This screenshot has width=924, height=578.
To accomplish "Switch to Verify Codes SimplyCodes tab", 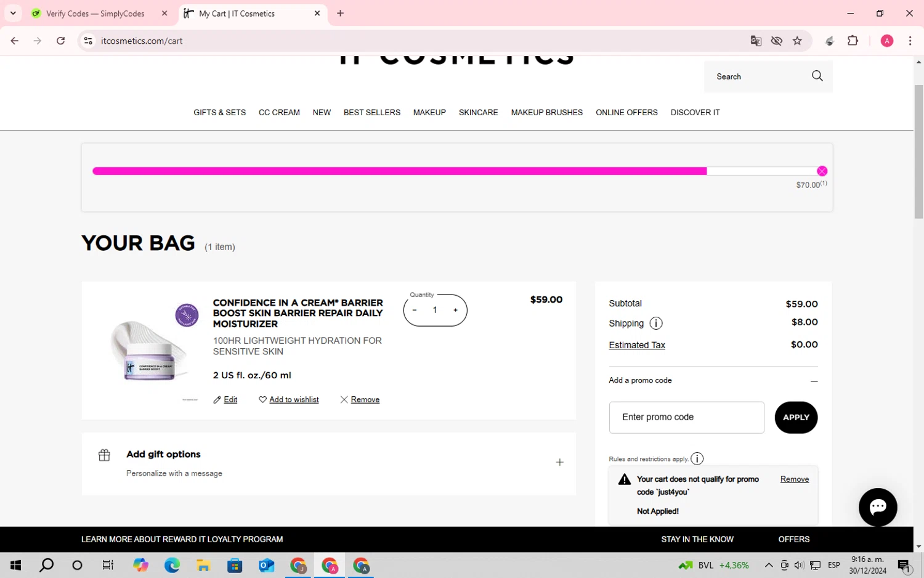I will pyautogui.click(x=95, y=14).
